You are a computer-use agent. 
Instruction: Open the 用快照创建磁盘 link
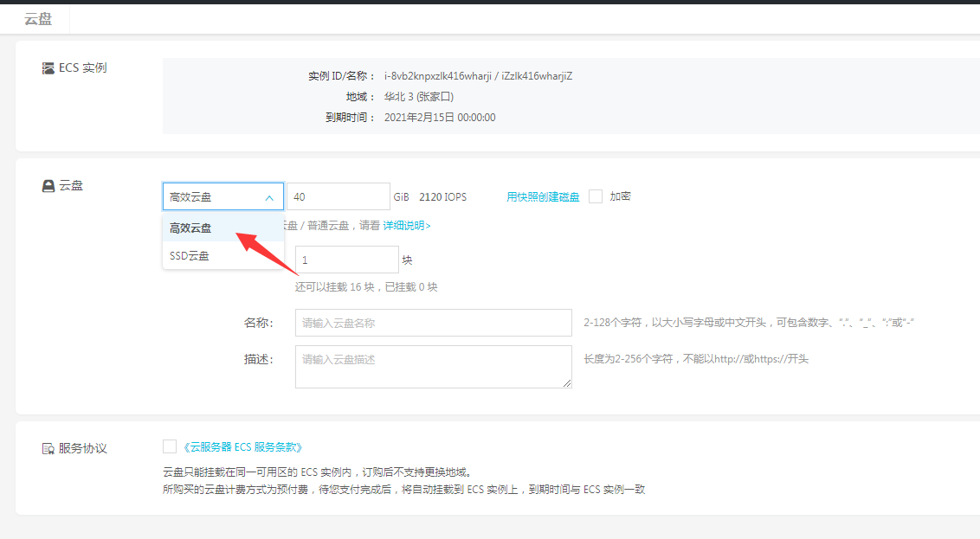(543, 197)
